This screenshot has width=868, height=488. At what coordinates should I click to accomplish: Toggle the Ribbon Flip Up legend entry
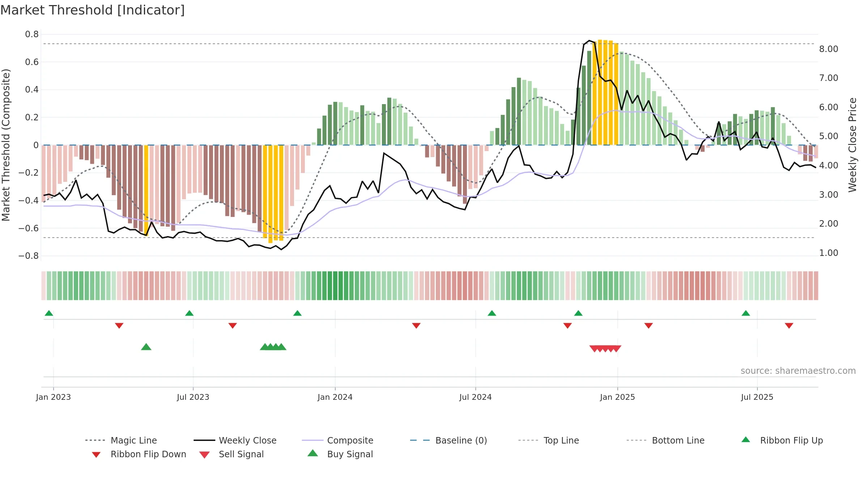coord(782,440)
